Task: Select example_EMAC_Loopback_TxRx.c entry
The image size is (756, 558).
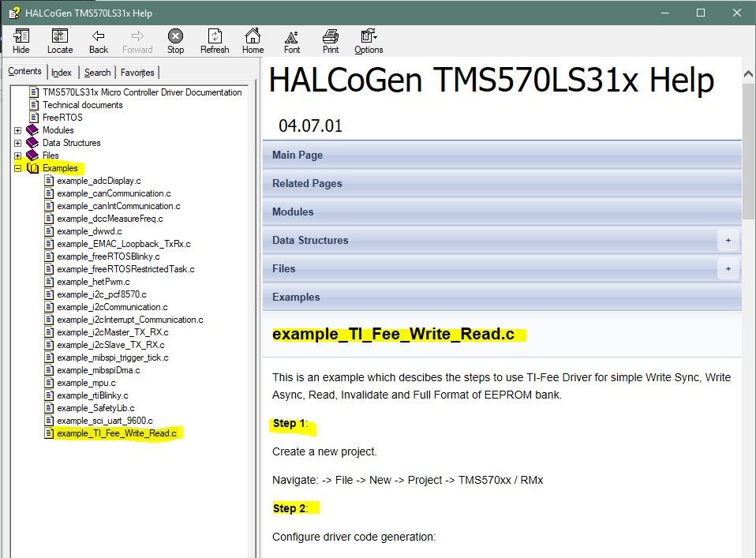Action: [124, 244]
